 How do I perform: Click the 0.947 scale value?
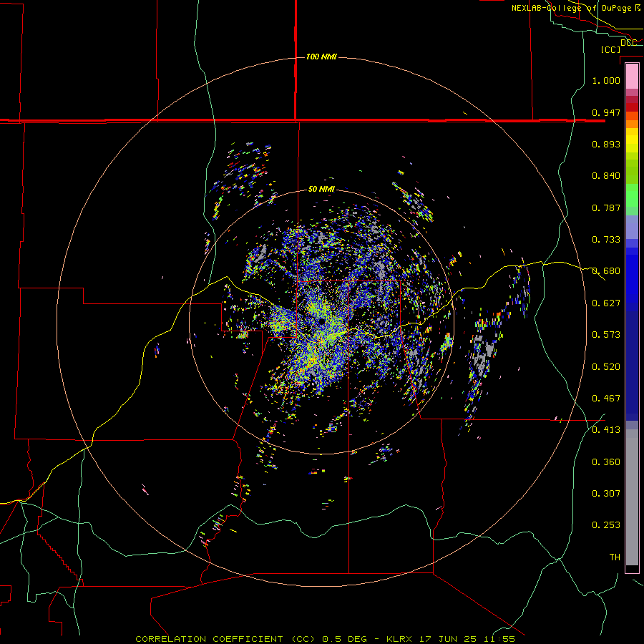click(606, 112)
